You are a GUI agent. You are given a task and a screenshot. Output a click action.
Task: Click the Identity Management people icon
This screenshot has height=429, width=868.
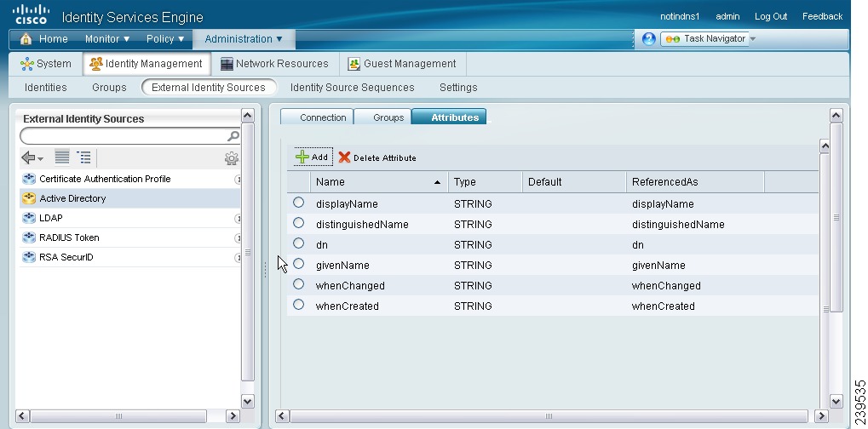[x=96, y=64]
